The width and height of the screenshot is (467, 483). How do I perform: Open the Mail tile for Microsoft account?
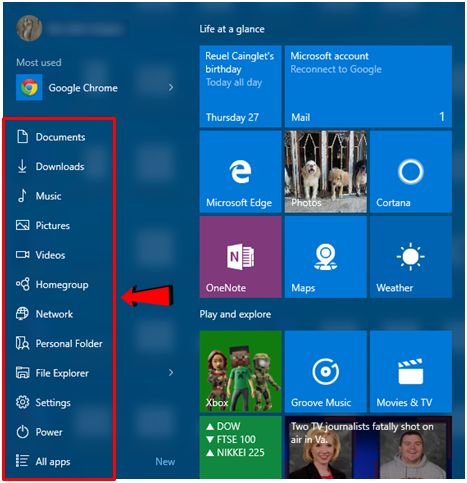pos(368,86)
